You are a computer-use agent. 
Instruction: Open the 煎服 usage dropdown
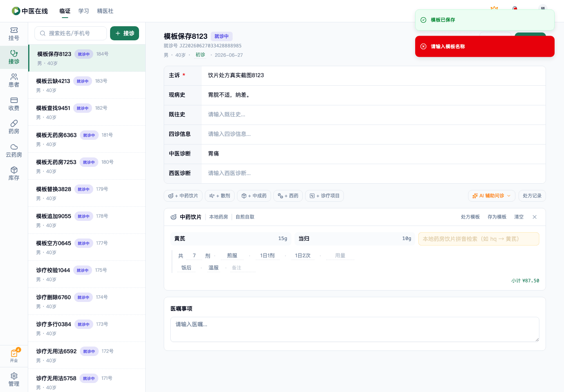tap(232, 256)
